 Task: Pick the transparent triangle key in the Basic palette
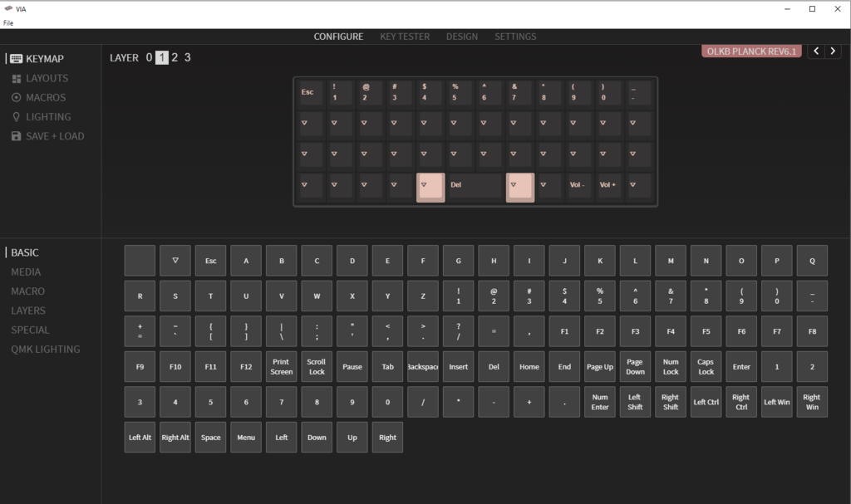[x=175, y=261]
